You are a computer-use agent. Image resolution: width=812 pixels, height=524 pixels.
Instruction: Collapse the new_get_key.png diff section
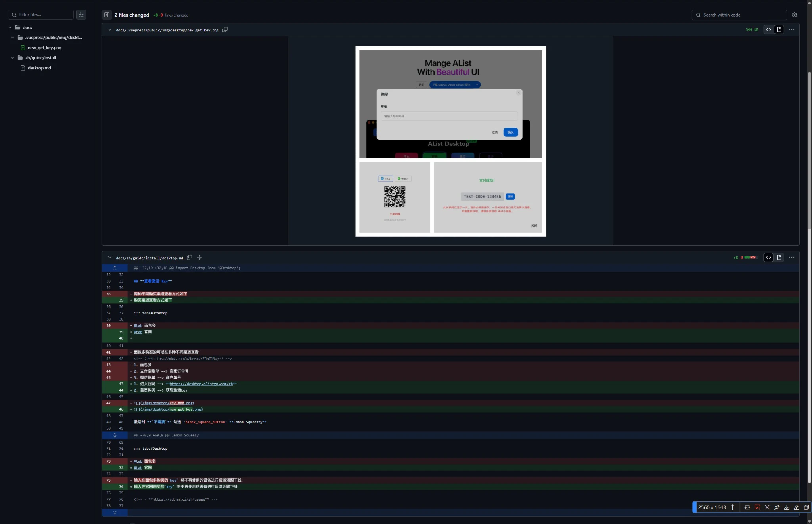pyautogui.click(x=110, y=30)
